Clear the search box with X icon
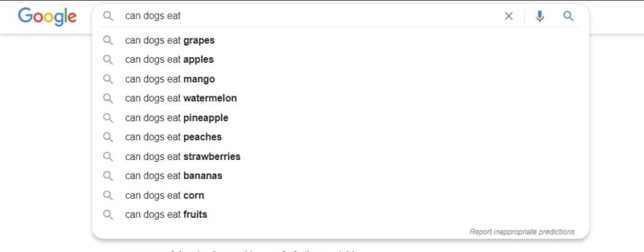This screenshot has width=644, height=252. pos(508,16)
